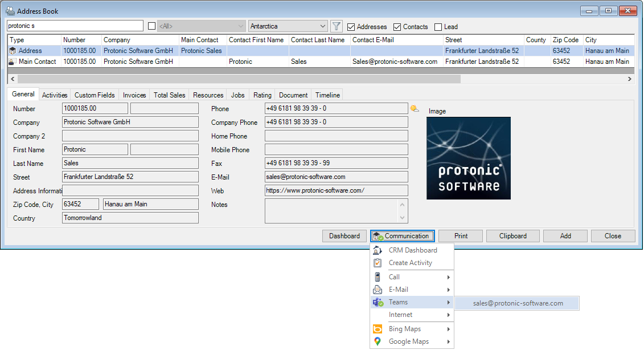
Task: Click the horizontal scrollbar right arrow
Action: [629, 79]
